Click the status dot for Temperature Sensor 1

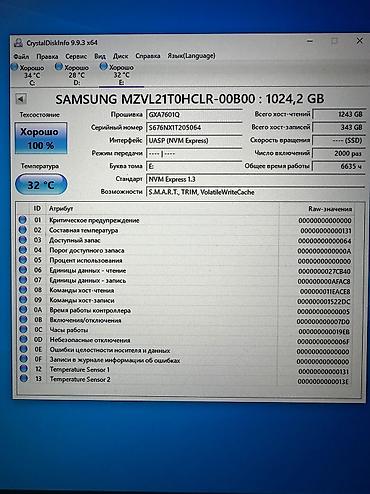24,368
